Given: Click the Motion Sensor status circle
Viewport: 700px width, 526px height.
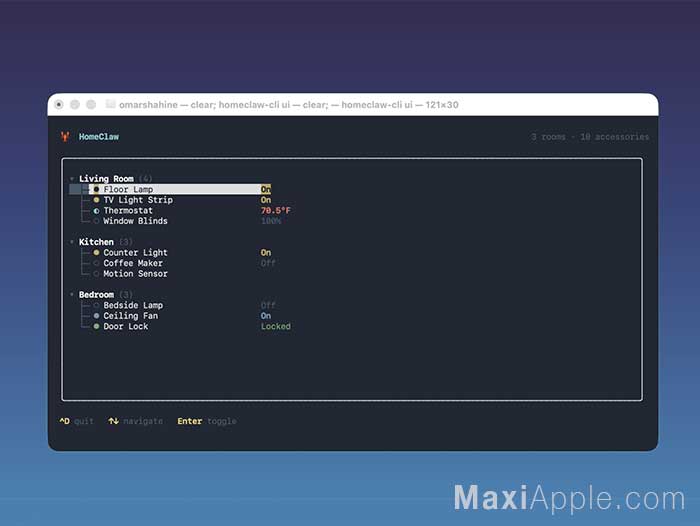Looking at the screenshot, I should 96,274.
